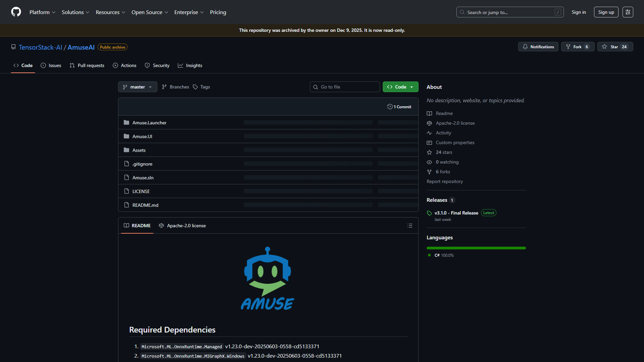
Task: View the repository Tags
Action: pyautogui.click(x=201, y=87)
